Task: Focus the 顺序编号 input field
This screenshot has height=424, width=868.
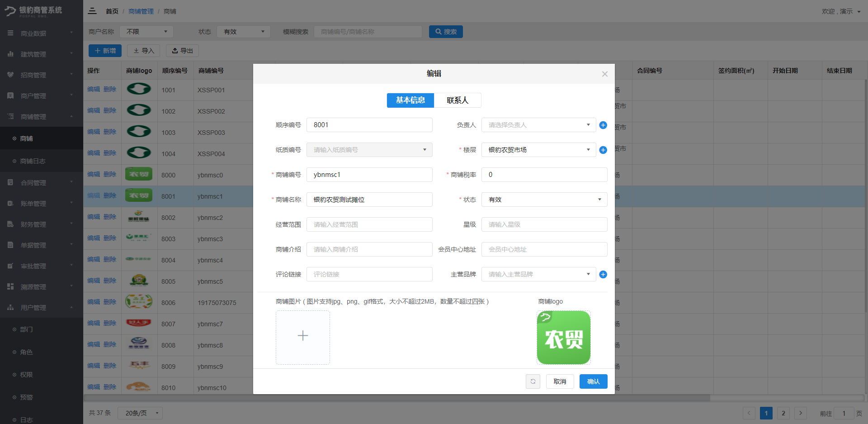Action: 369,125
